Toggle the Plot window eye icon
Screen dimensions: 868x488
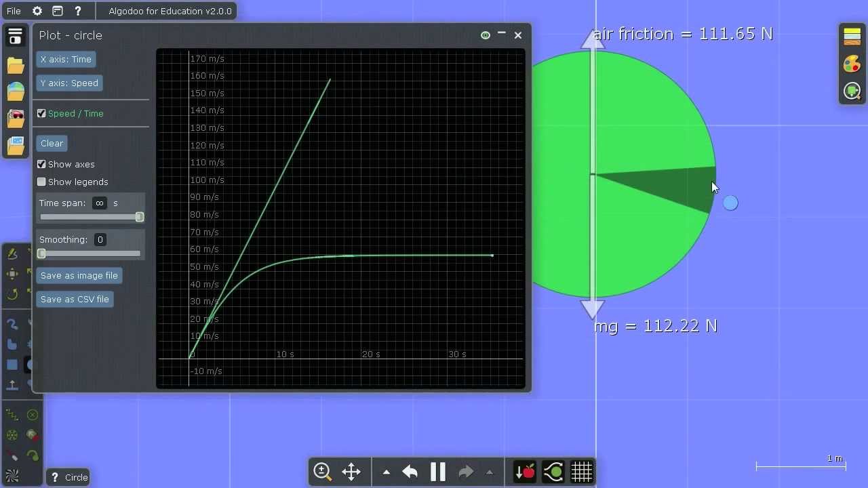(x=486, y=35)
